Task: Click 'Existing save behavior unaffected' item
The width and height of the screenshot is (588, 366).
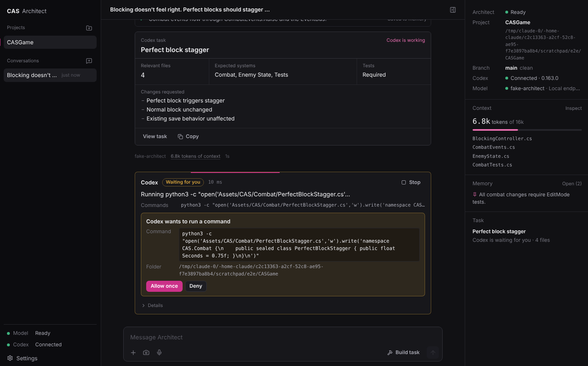Action: [191, 118]
